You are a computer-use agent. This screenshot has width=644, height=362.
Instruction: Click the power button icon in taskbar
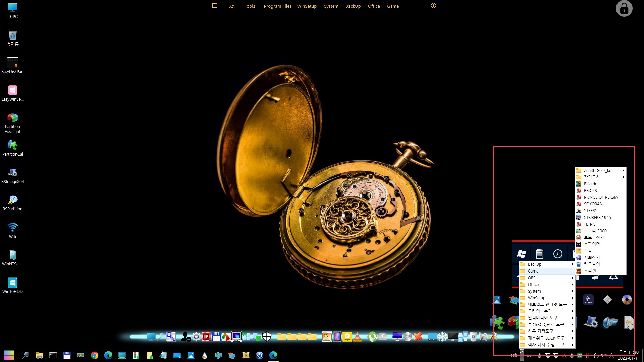(x=260, y=355)
